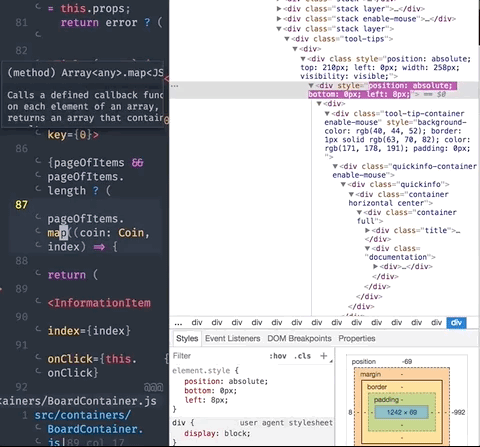Click the margin region of the box model

coord(402,374)
